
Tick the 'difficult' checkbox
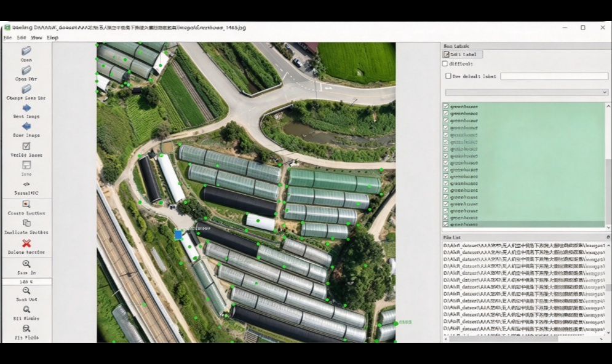pyautogui.click(x=445, y=63)
